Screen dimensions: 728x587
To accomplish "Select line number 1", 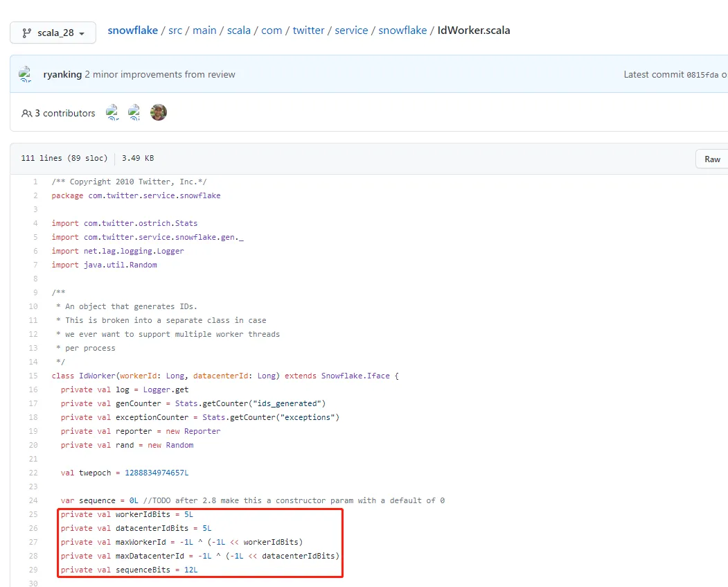I will [x=35, y=182].
